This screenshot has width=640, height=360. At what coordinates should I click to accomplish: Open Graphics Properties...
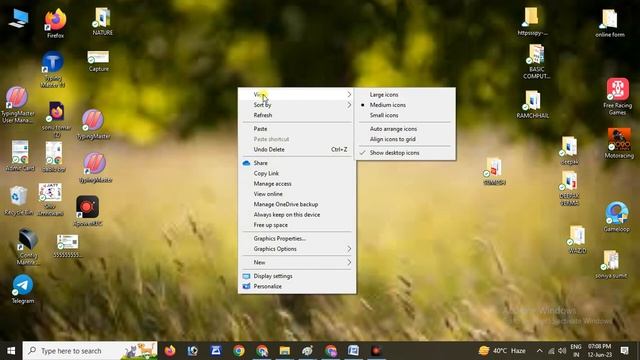click(297, 238)
